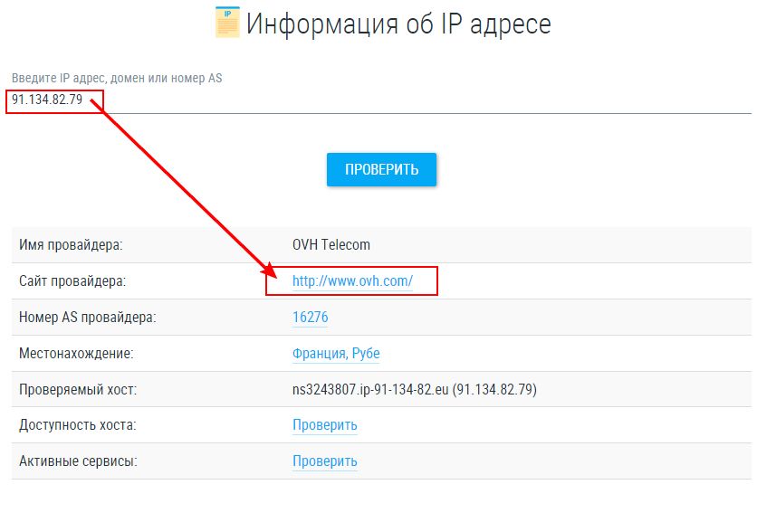Click the Имя провайдера label
This screenshot has width=757, height=532.
71,244
